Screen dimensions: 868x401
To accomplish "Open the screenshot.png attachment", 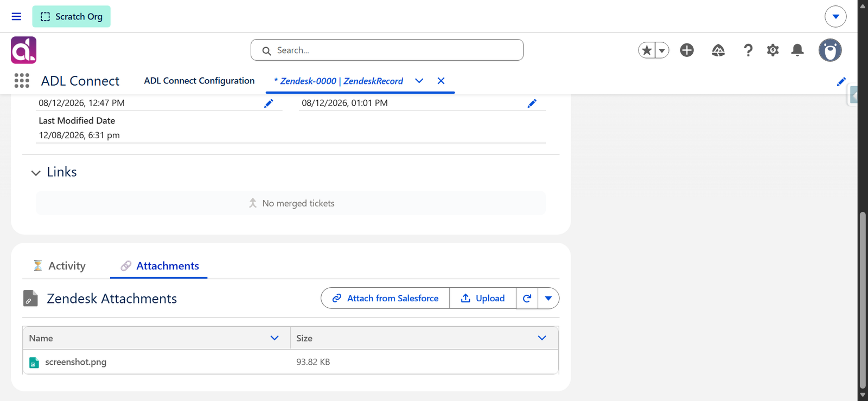I will 76,362.
